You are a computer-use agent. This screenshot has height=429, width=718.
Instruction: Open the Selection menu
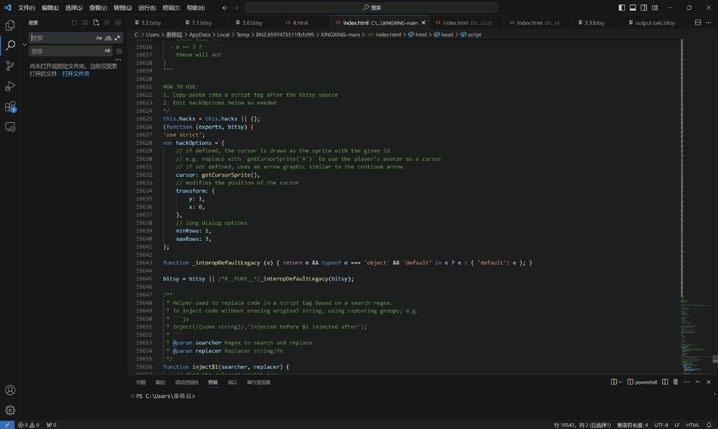coord(74,8)
